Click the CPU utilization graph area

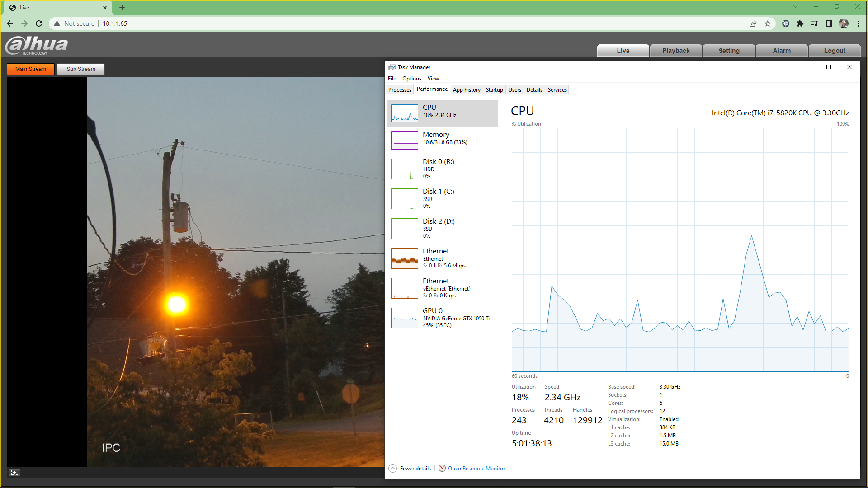[680, 250]
